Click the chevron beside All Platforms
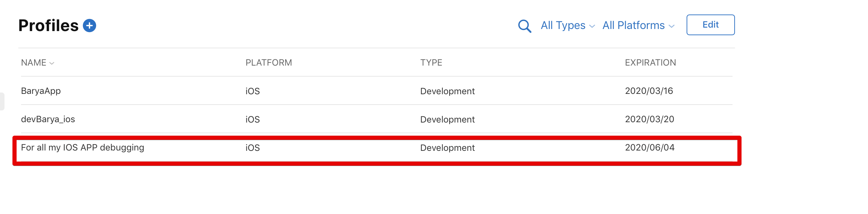This screenshot has width=868, height=214. coord(671,27)
